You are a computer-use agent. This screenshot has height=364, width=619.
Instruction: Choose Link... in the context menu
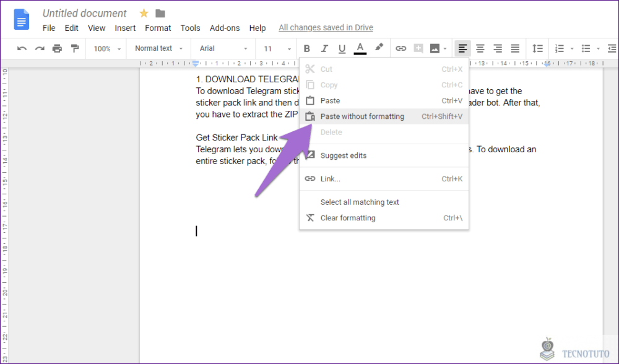click(384, 179)
